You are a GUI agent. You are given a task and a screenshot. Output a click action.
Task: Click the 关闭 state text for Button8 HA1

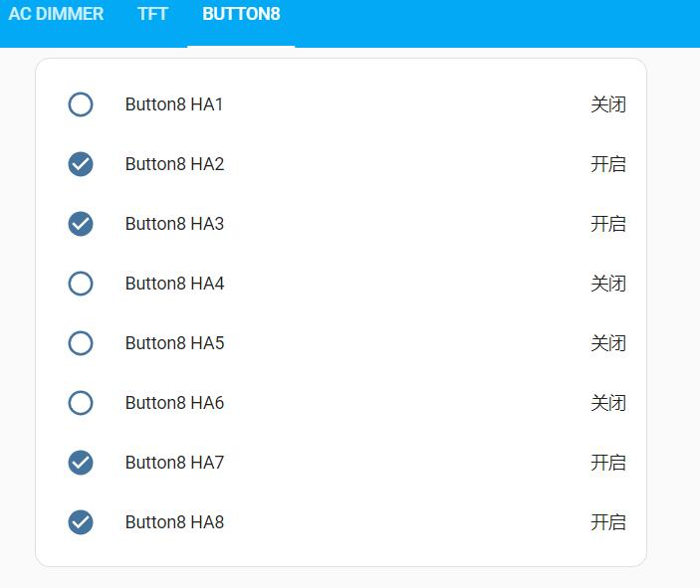(608, 104)
